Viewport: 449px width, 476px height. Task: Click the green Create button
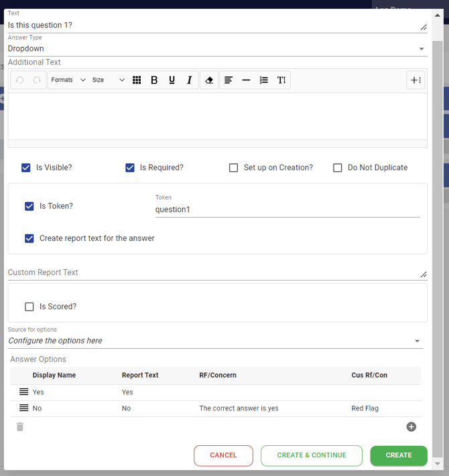399,455
